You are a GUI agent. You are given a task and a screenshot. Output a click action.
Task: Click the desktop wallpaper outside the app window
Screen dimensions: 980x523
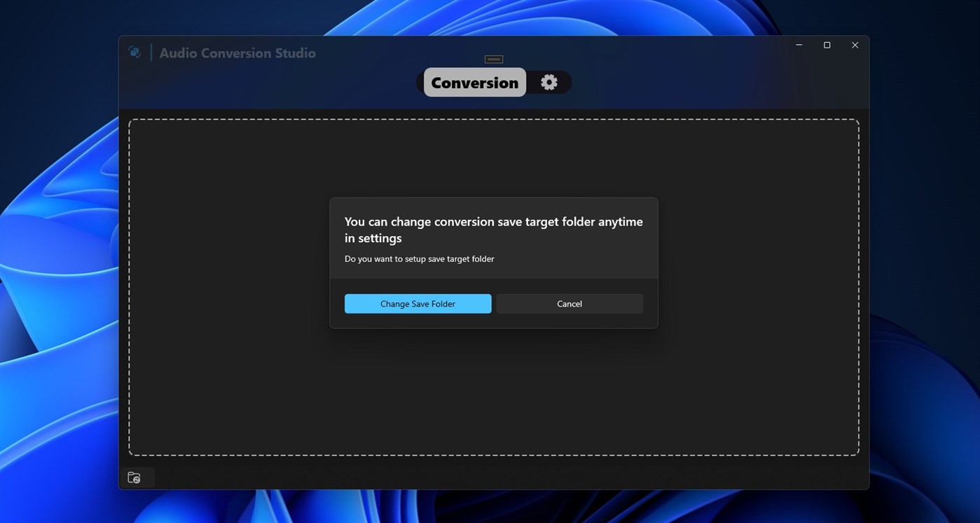pos(56,280)
